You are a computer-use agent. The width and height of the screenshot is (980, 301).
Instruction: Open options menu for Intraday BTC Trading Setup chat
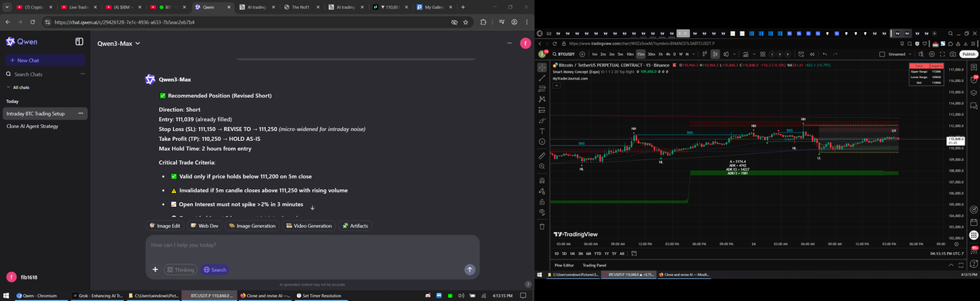pyautogui.click(x=81, y=113)
